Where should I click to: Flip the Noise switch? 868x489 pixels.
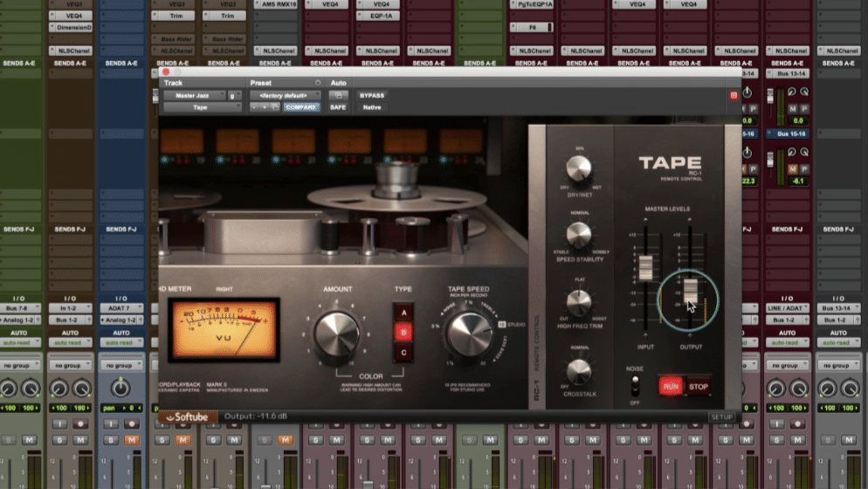coord(635,385)
